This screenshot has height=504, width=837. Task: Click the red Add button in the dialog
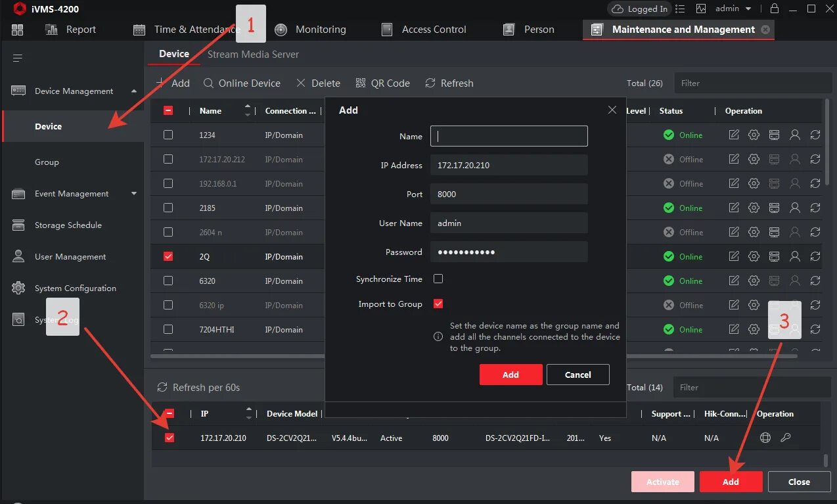coord(511,375)
